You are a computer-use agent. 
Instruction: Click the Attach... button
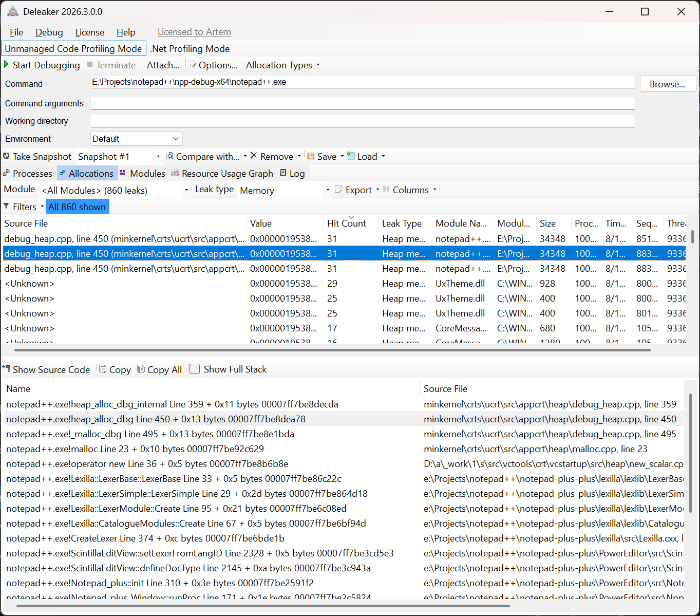[x=163, y=65]
